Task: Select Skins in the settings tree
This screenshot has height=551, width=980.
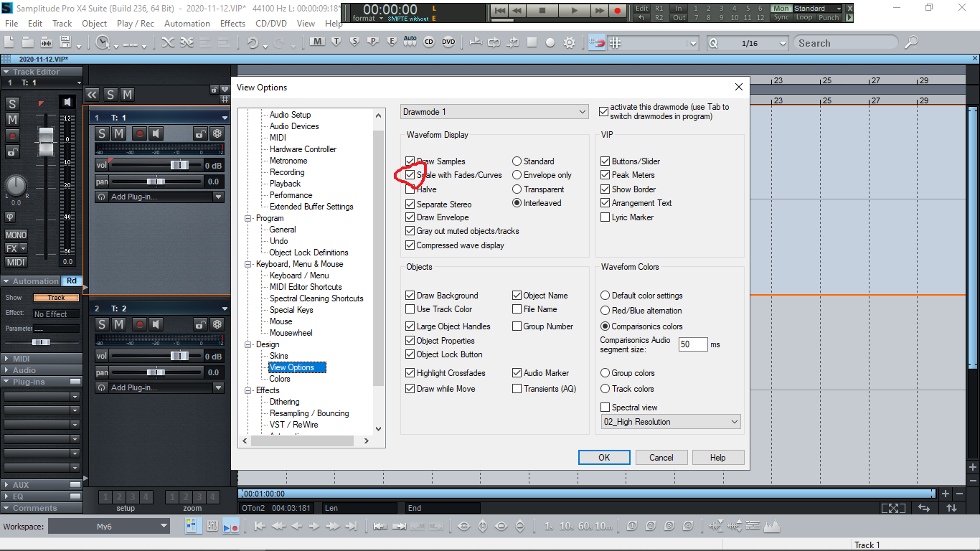Action: coord(279,356)
